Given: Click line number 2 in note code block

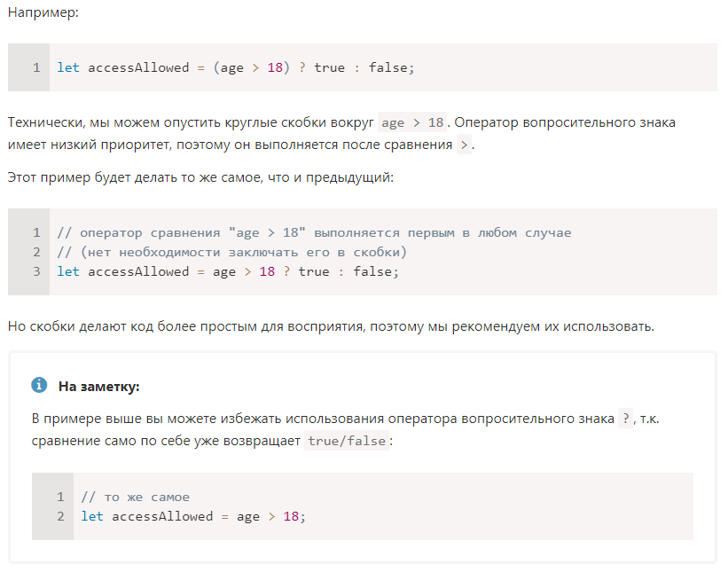Looking at the screenshot, I should (x=61, y=516).
